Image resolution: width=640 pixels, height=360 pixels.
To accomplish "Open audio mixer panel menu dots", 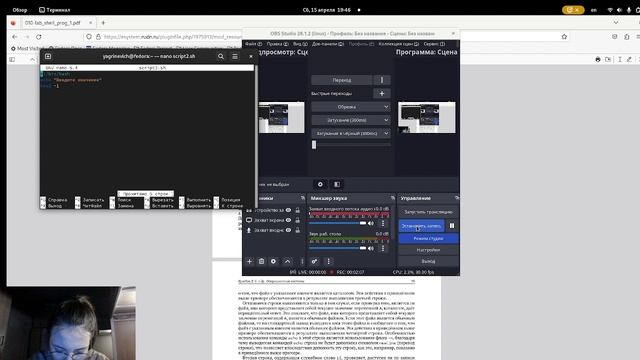I will [329, 261].
